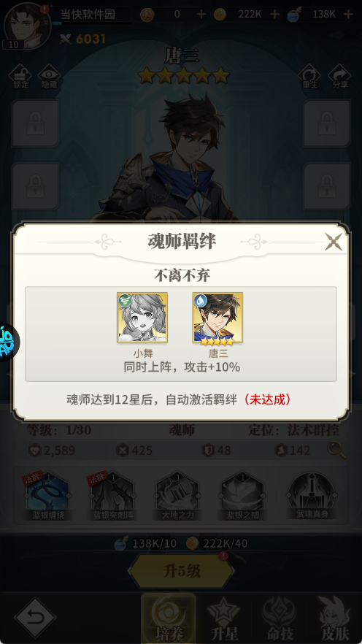Tap the 小舞 character portrait
This screenshot has width=362, height=644.
142,318
